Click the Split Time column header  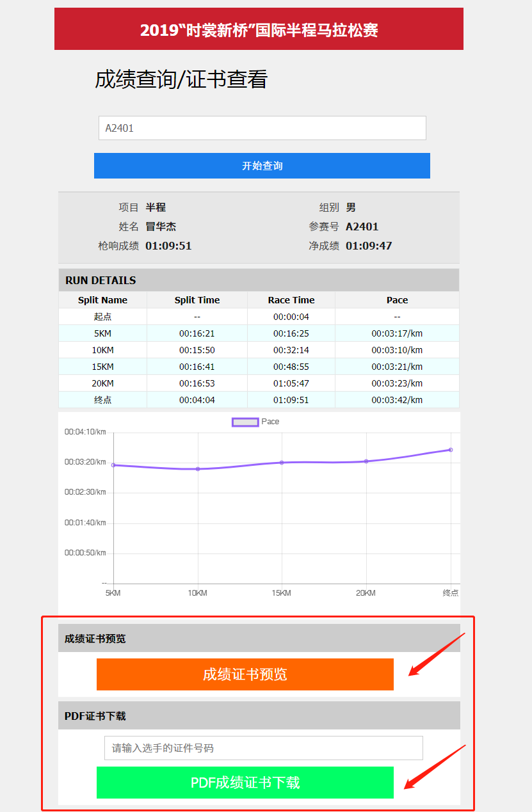coord(197,300)
